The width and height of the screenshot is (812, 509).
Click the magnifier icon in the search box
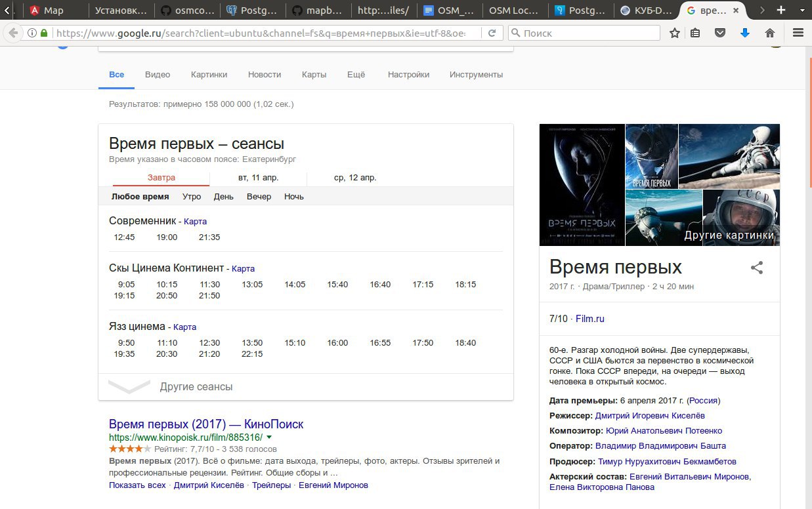click(x=516, y=33)
